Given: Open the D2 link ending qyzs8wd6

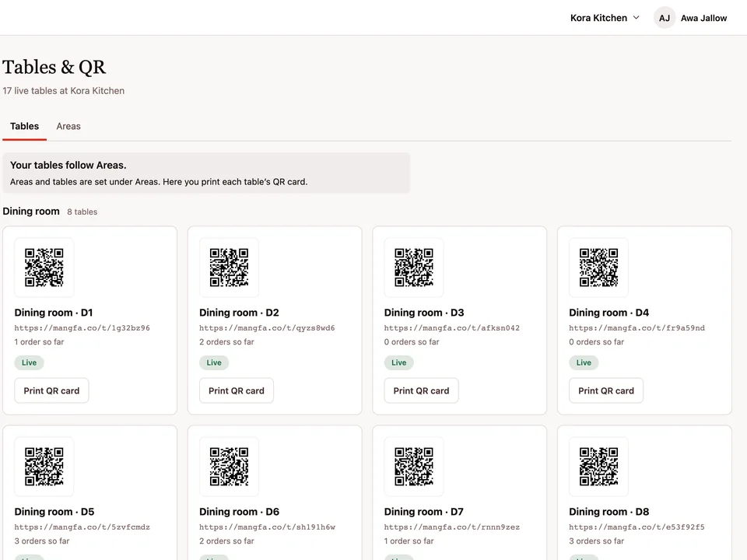Looking at the screenshot, I should [x=267, y=327].
